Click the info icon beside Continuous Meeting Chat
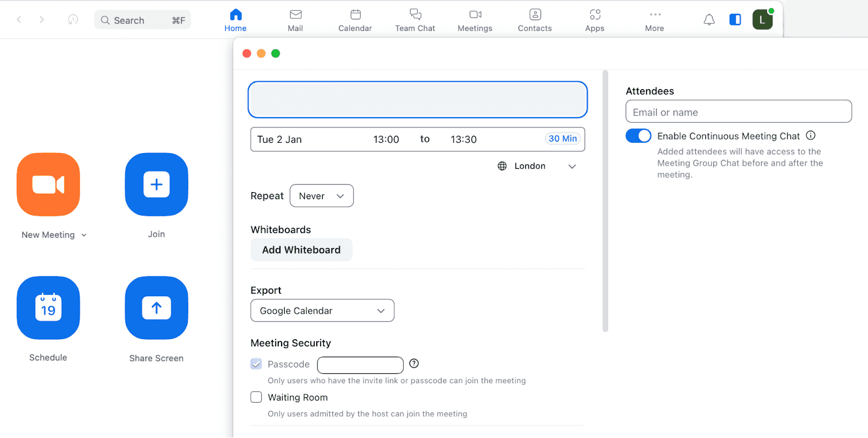 (810, 136)
